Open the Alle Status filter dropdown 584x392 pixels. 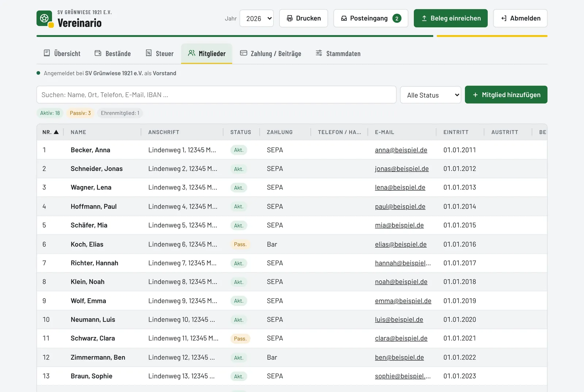(431, 95)
